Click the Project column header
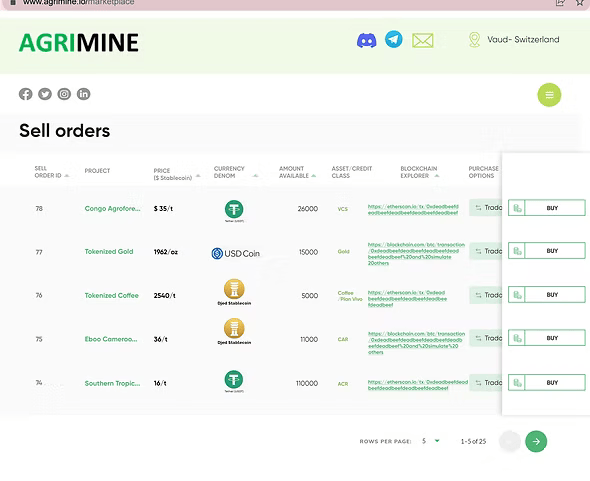Screen dimensions: 590x481 (x=97, y=171)
